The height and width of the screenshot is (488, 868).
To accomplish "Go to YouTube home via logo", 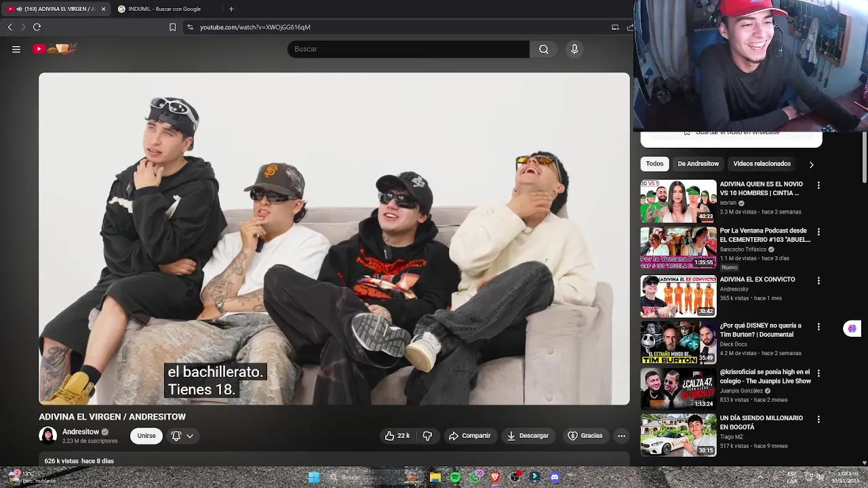I will click(54, 48).
